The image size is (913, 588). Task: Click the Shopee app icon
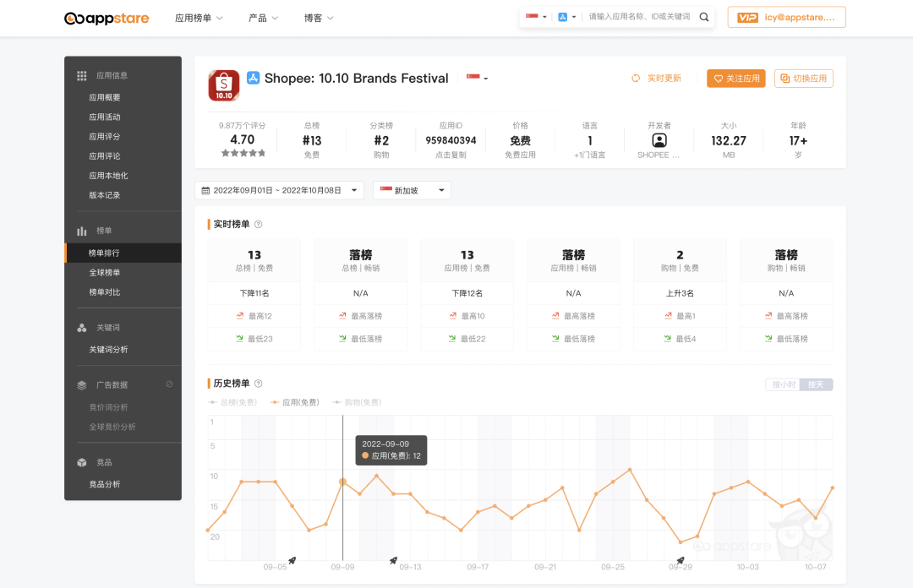224,85
